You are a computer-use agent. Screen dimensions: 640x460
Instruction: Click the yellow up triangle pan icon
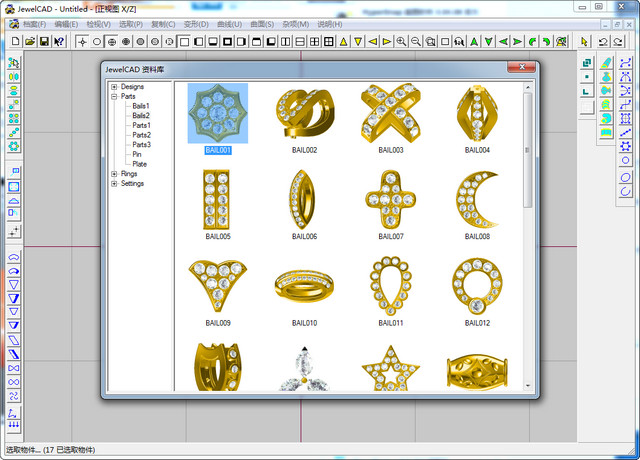pos(344,41)
